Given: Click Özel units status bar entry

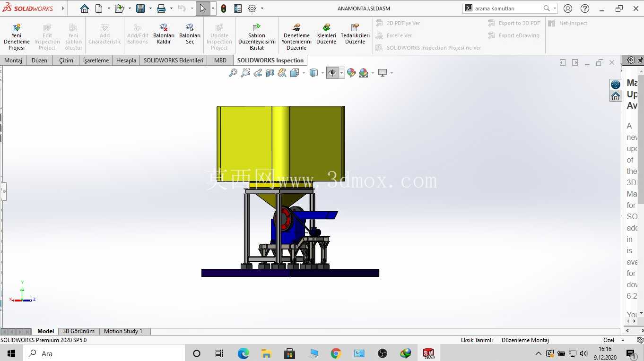Looking at the screenshot, I should click(609, 340).
